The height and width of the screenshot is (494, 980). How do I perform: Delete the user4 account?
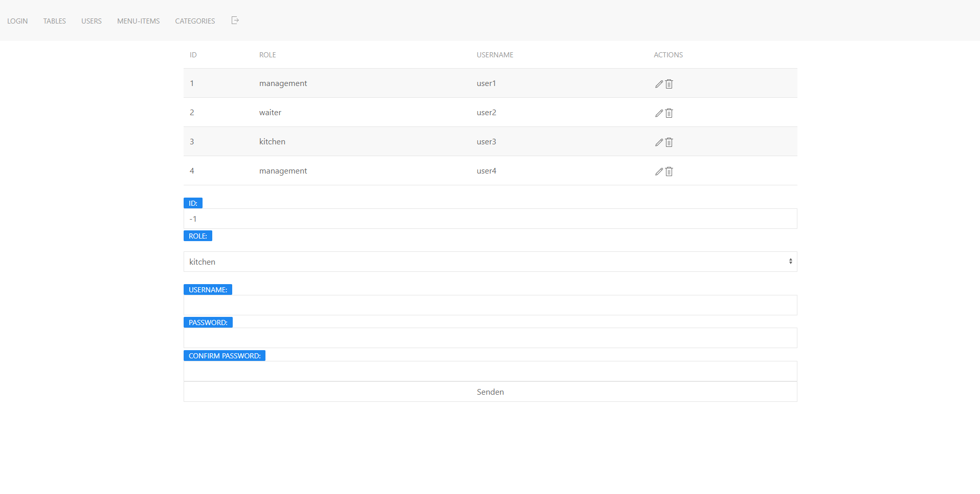pos(669,171)
